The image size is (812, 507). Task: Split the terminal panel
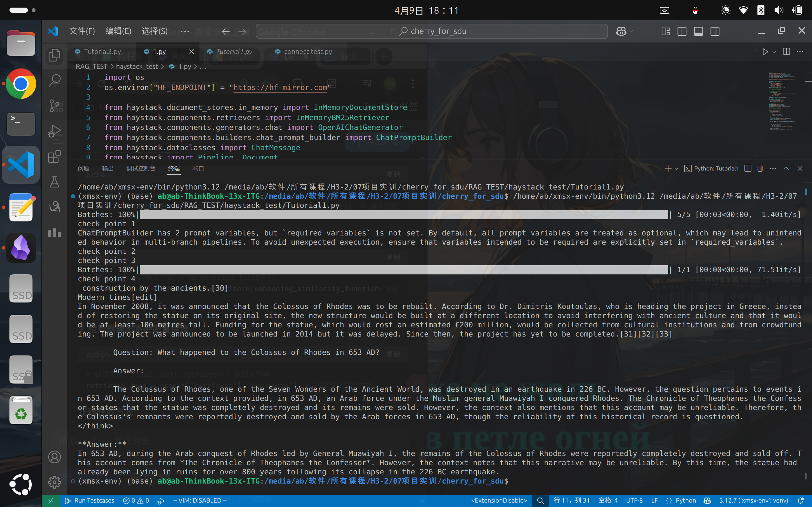(x=748, y=168)
